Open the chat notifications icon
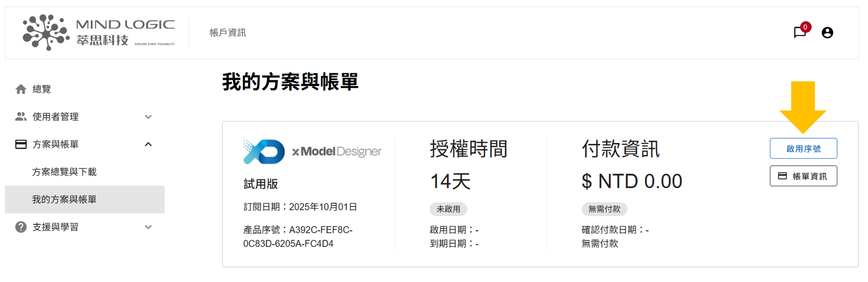The width and height of the screenshot is (868, 282). tap(799, 32)
